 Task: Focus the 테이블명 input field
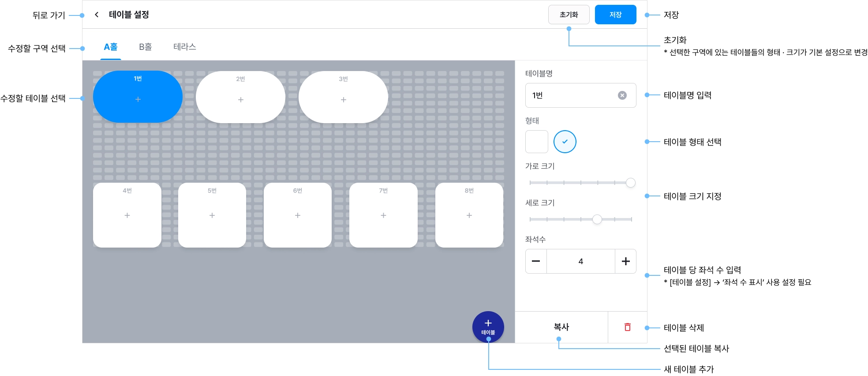580,95
